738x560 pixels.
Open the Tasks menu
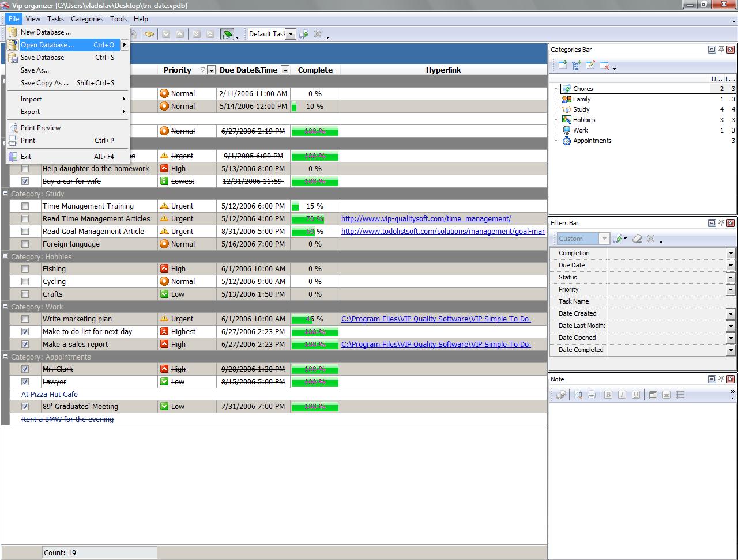pos(55,18)
